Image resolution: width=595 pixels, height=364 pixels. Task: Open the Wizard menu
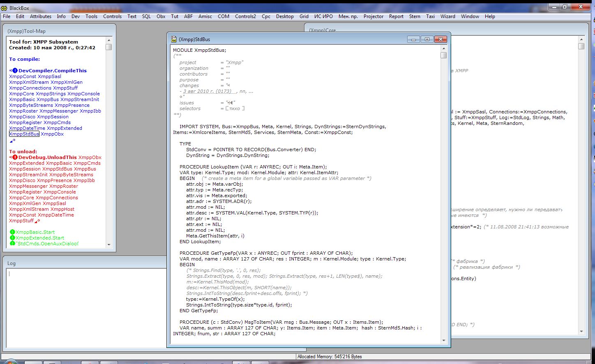click(447, 16)
